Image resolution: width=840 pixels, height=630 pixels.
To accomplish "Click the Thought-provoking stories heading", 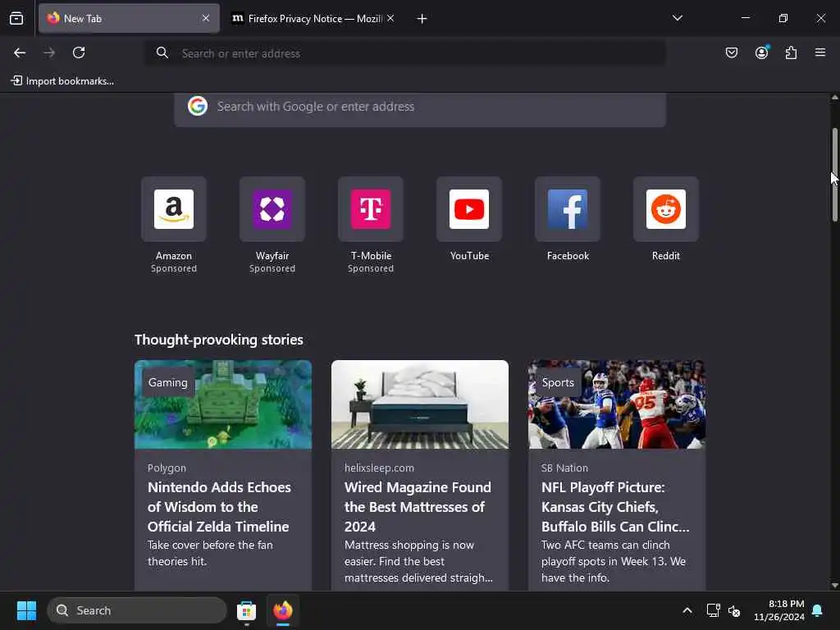I will coord(218,340).
